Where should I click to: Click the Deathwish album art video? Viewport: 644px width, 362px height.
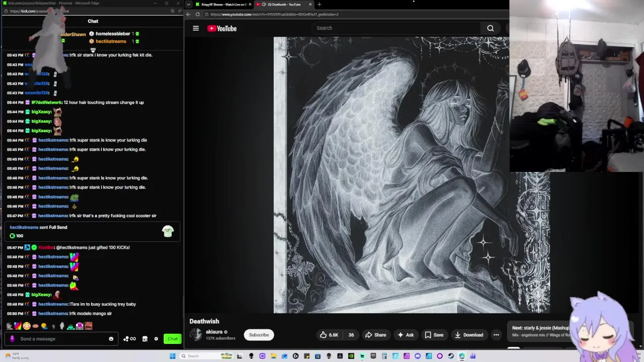(x=412, y=175)
